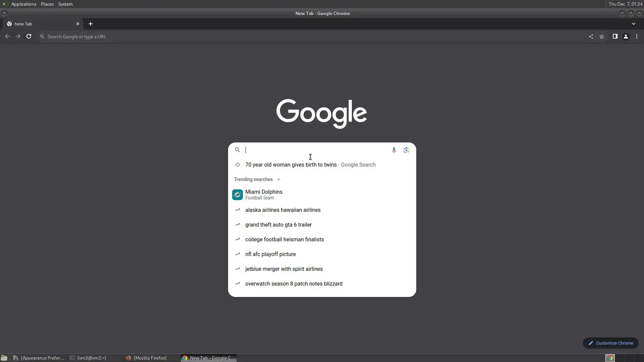The width and height of the screenshot is (644, 362).
Task: Close the New Tab tab
Action: [x=78, y=24]
